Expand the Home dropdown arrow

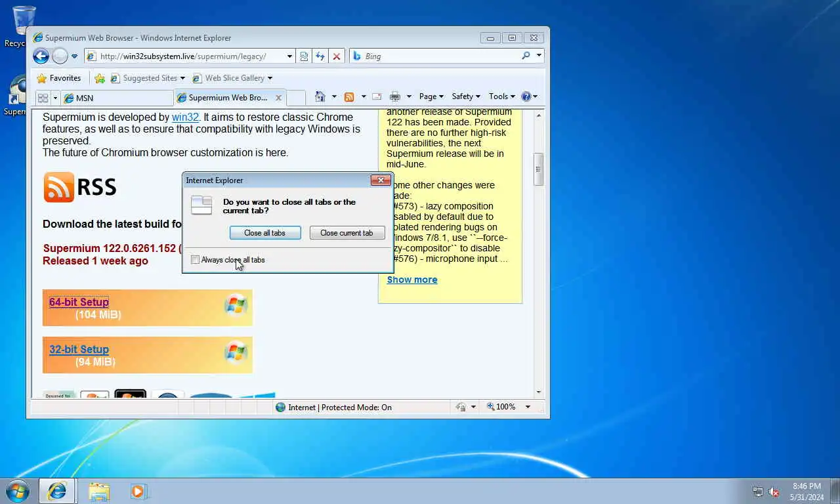click(x=334, y=96)
